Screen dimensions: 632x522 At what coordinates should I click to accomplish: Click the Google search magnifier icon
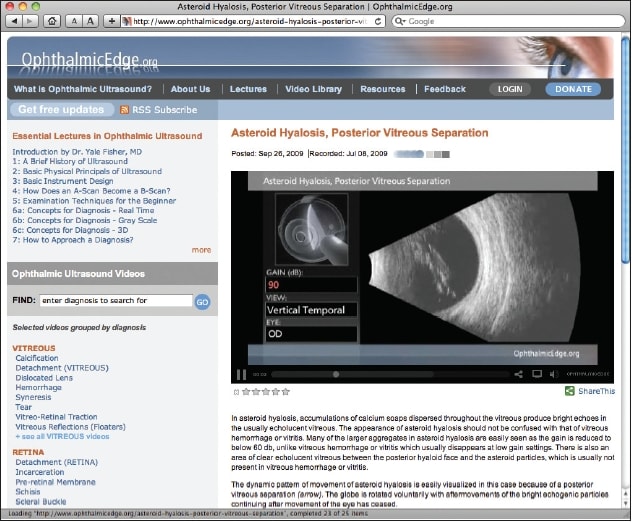[399, 21]
